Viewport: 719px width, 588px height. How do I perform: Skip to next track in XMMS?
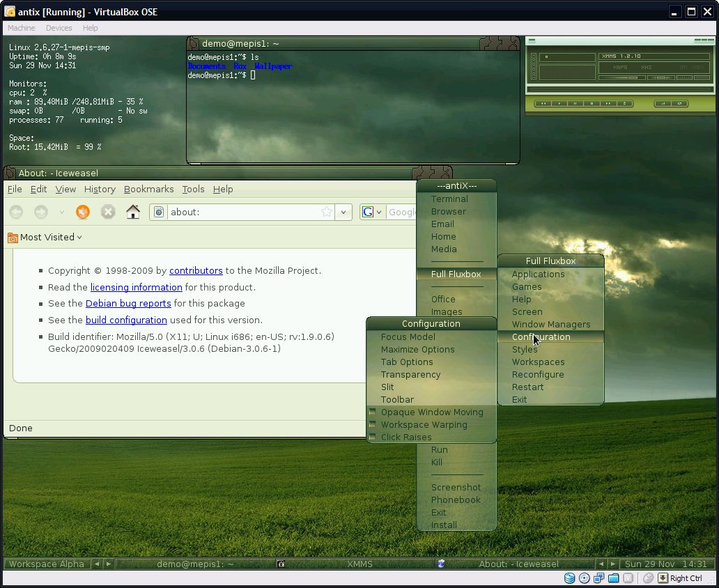(608, 104)
